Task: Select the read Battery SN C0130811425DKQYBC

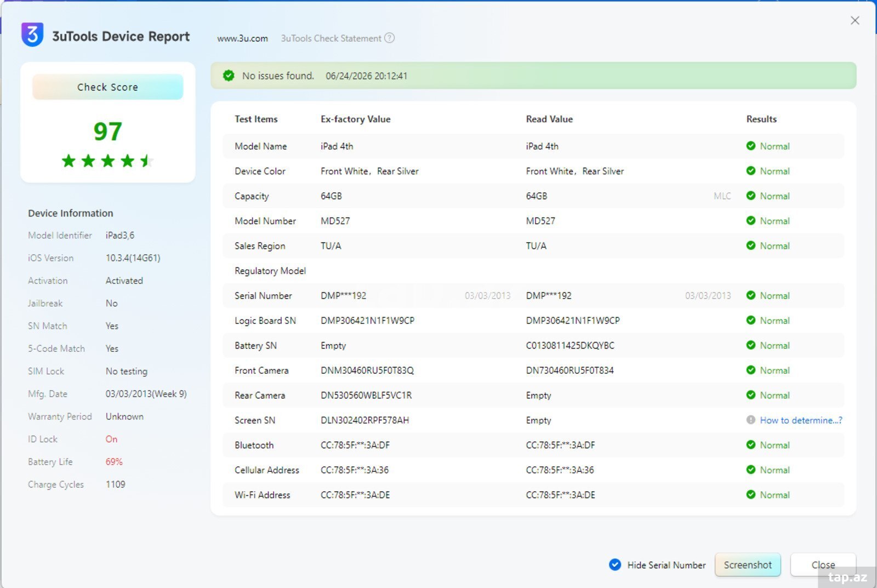Action: 570,345
